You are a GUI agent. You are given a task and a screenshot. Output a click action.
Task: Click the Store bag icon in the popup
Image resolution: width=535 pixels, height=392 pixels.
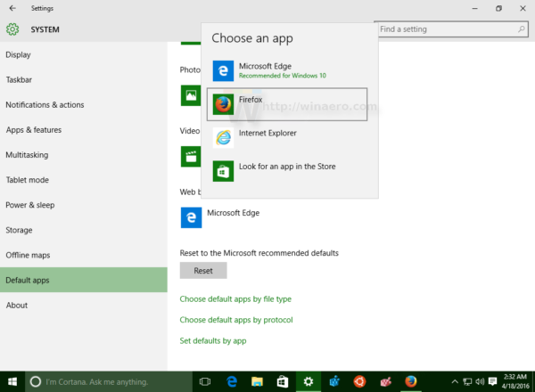223,171
